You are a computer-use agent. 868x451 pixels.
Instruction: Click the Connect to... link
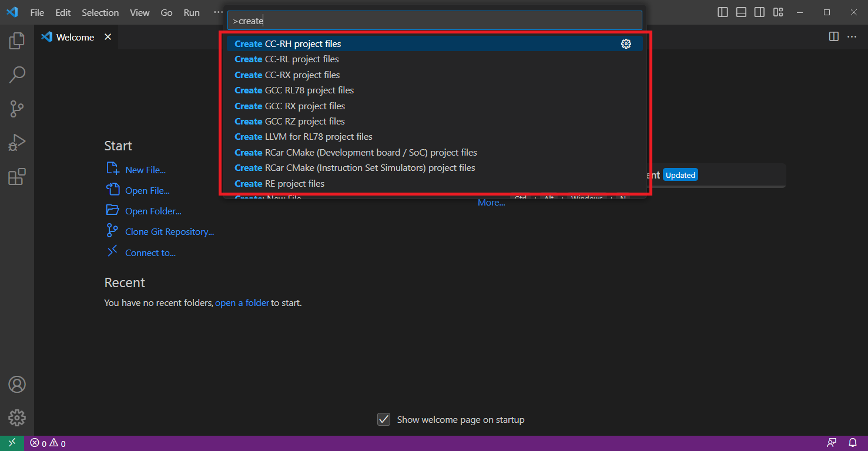click(150, 253)
